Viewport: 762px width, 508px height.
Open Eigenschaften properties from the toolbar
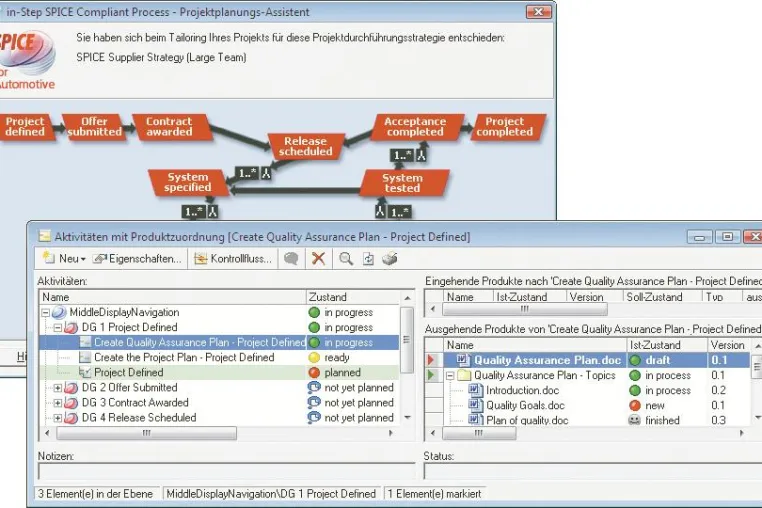tap(138, 259)
